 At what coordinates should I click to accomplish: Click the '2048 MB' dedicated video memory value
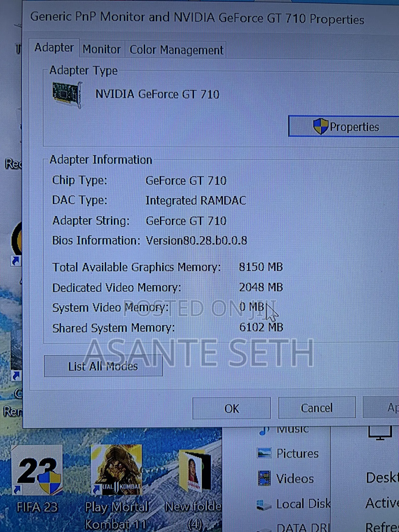(x=261, y=287)
